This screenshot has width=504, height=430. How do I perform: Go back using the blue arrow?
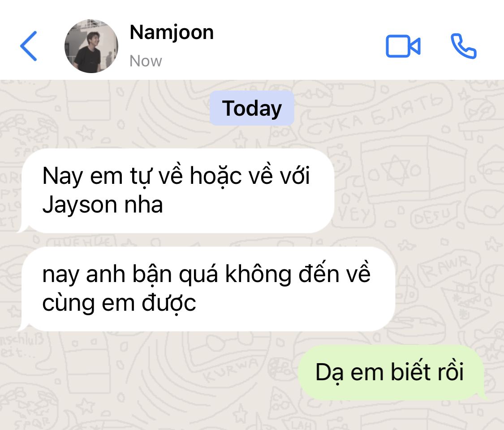[x=29, y=46]
